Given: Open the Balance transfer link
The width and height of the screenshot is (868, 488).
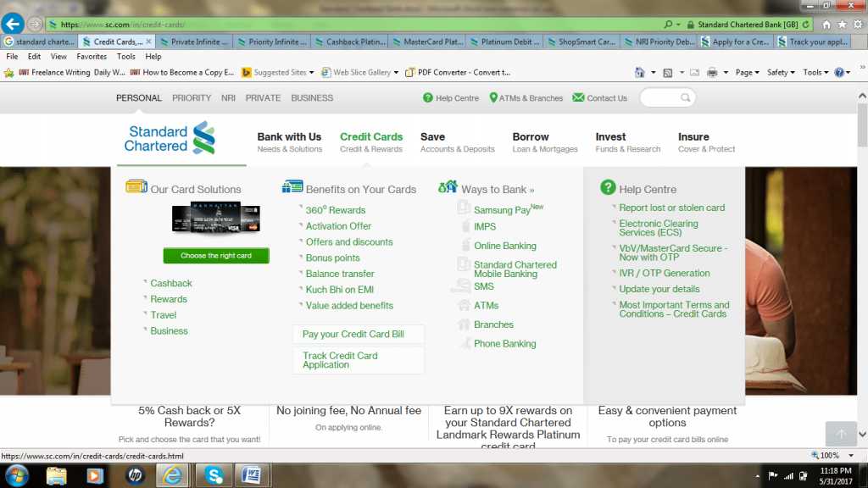Looking at the screenshot, I should [x=340, y=274].
